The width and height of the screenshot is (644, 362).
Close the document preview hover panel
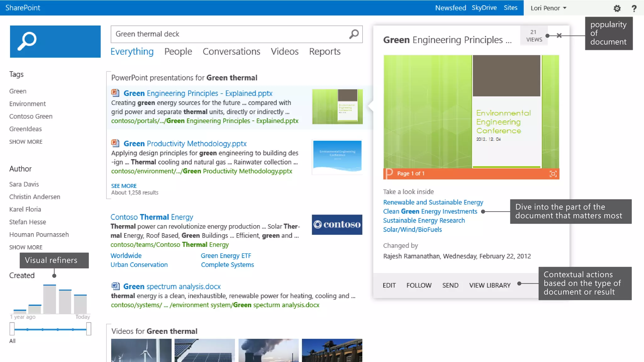[559, 36]
